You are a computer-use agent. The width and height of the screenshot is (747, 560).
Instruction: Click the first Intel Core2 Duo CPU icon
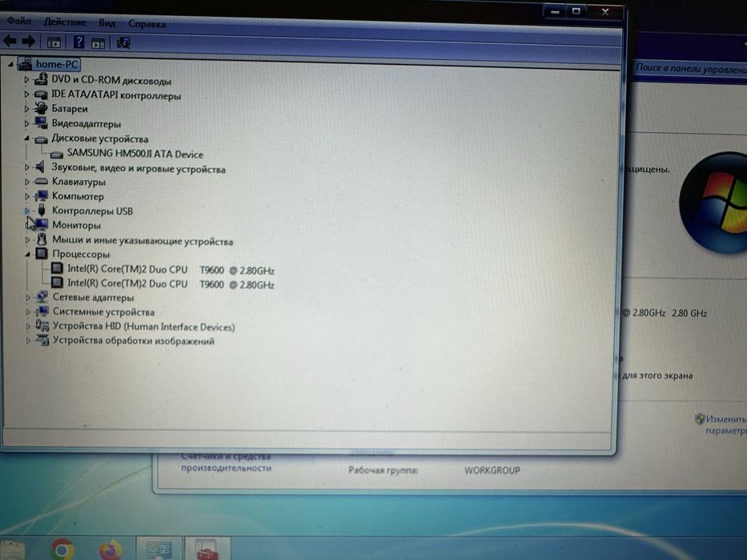57,268
